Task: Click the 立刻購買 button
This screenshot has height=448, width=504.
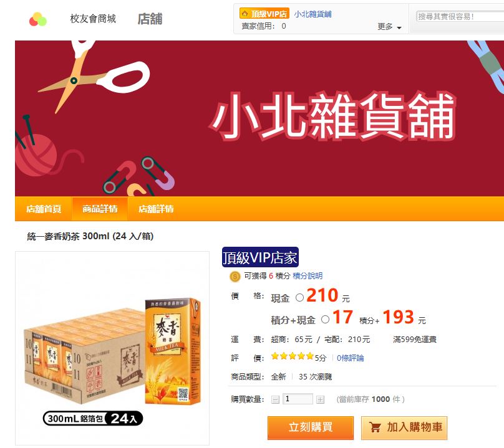Action: (x=311, y=427)
